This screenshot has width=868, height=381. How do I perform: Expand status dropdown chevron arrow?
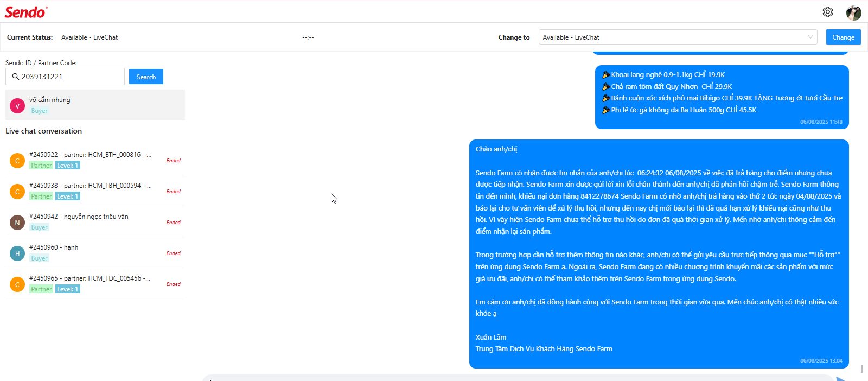[810, 37]
